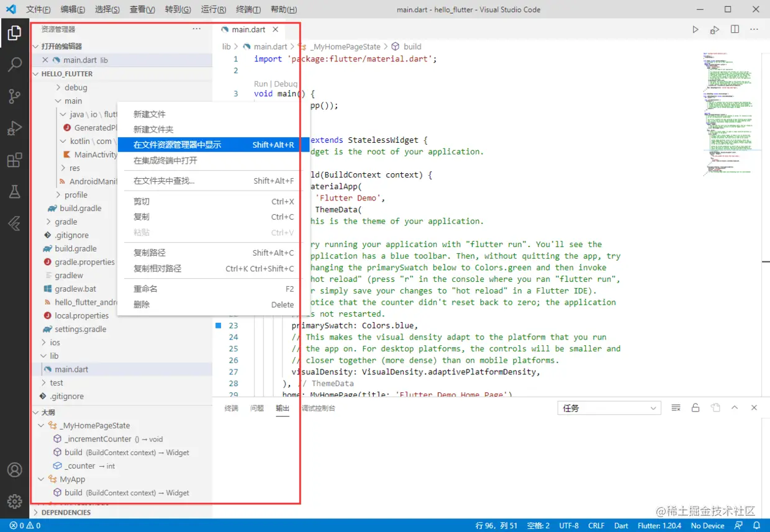Expand the profile folder

point(58,195)
